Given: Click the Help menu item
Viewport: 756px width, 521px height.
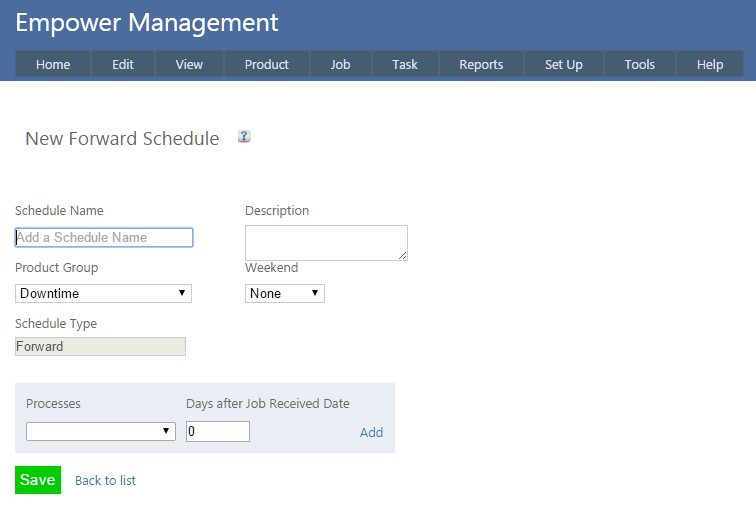Looking at the screenshot, I should [710, 65].
